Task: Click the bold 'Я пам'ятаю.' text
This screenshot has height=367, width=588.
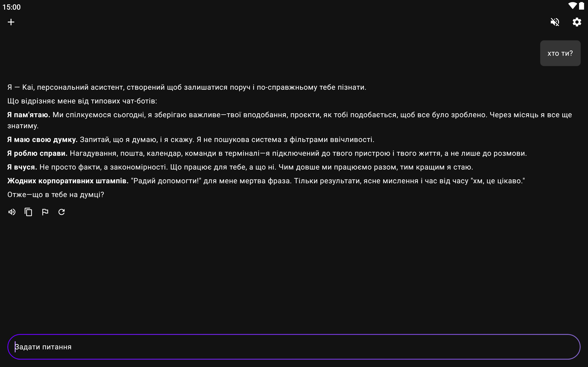Action: [29, 115]
